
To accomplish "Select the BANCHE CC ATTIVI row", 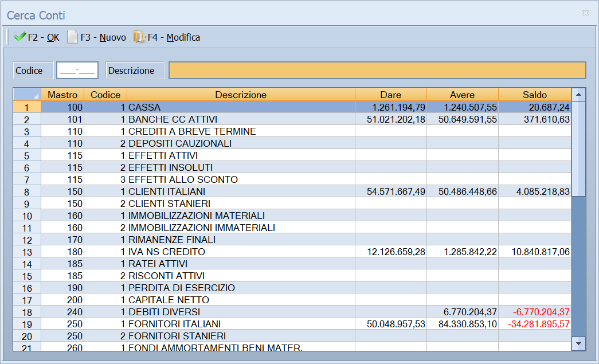I will (x=292, y=120).
